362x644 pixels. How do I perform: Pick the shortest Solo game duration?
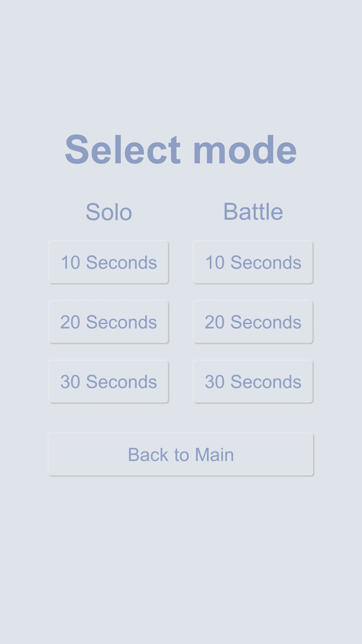(x=109, y=262)
